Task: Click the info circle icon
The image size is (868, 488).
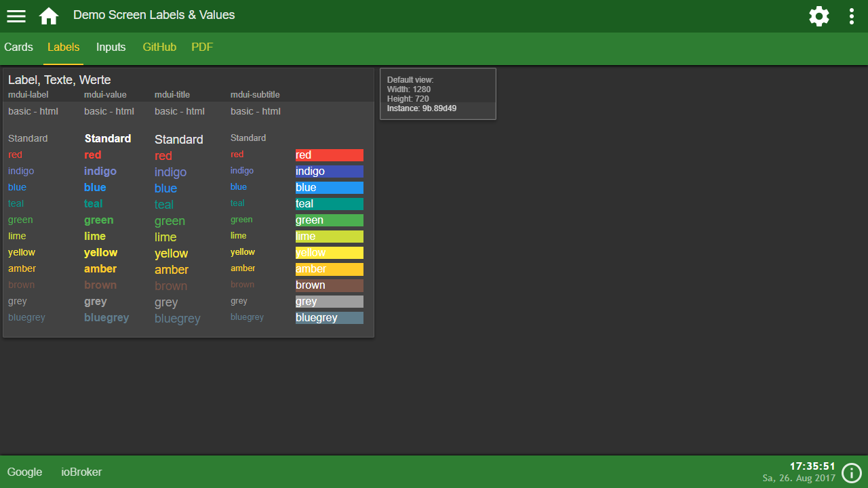Action: pos(851,472)
